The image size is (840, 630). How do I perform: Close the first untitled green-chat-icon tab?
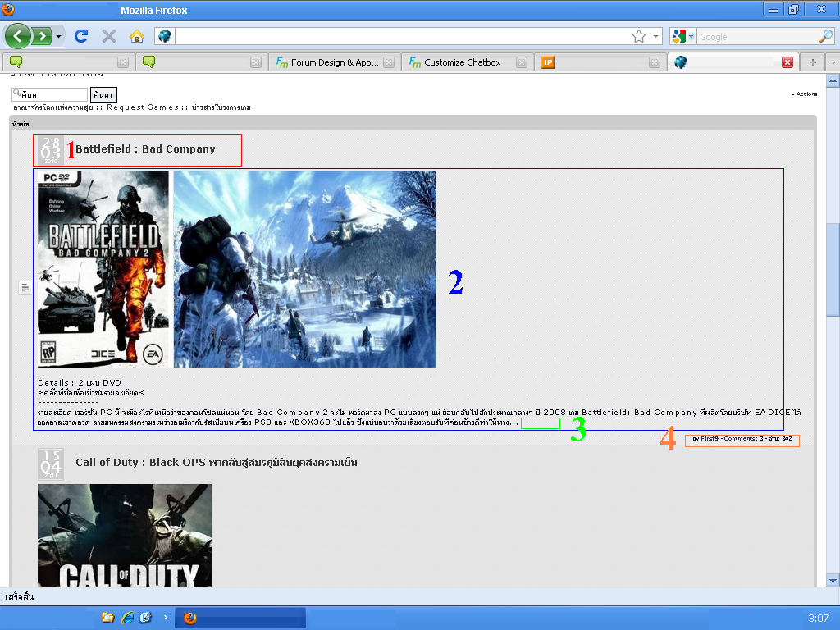123,62
